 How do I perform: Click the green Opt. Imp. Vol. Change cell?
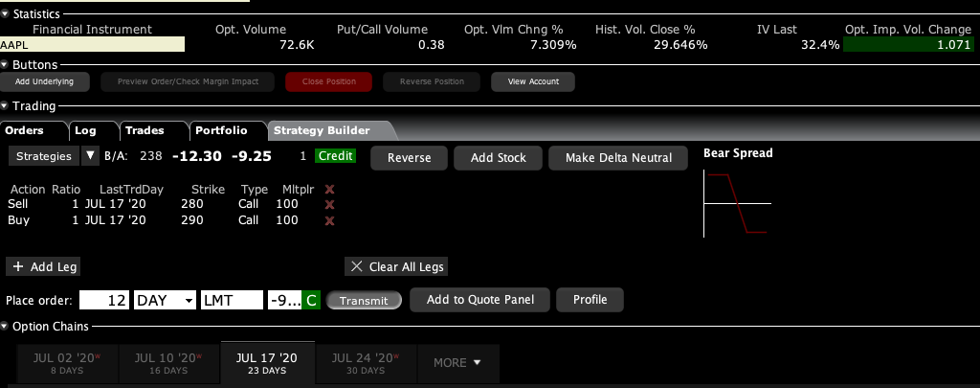[x=909, y=44]
